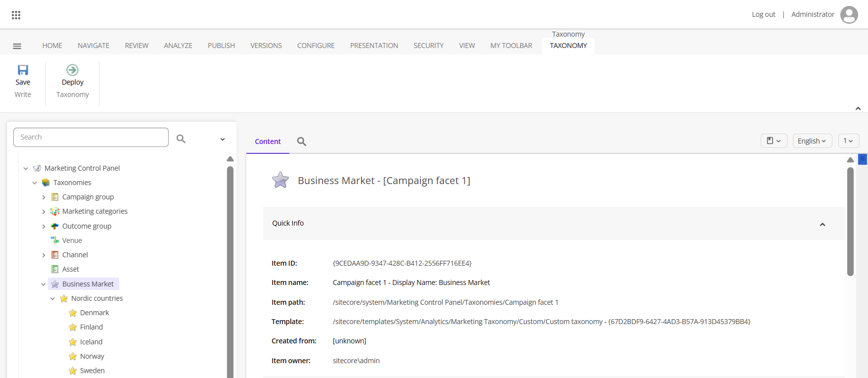This screenshot has width=868, height=378.
Task: Click the Administrator user name
Action: point(813,14)
